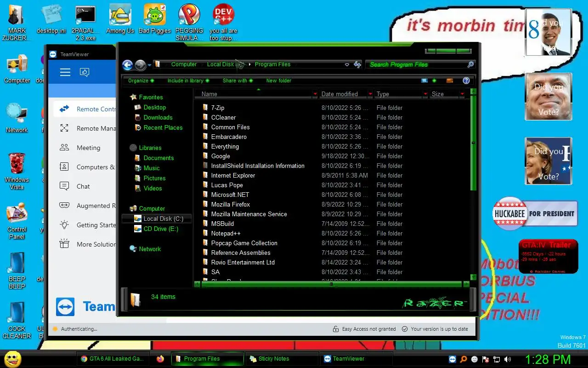Open the Include in library dropdown
The width and height of the screenshot is (588, 368).
(x=188, y=80)
